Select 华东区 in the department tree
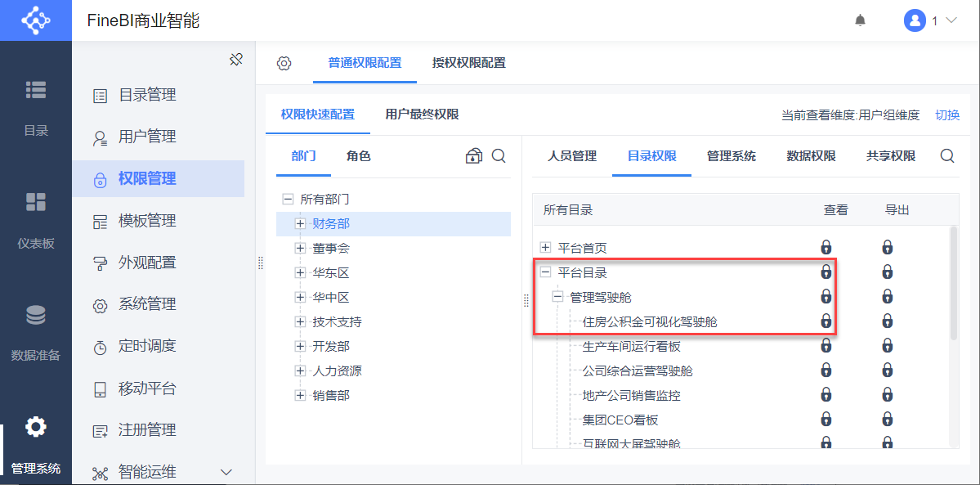Screen dimensions: 980x485 coord(330,272)
